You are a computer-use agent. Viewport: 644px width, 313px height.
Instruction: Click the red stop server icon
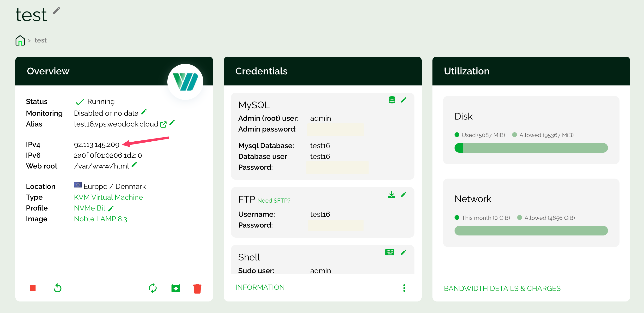[32, 288]
